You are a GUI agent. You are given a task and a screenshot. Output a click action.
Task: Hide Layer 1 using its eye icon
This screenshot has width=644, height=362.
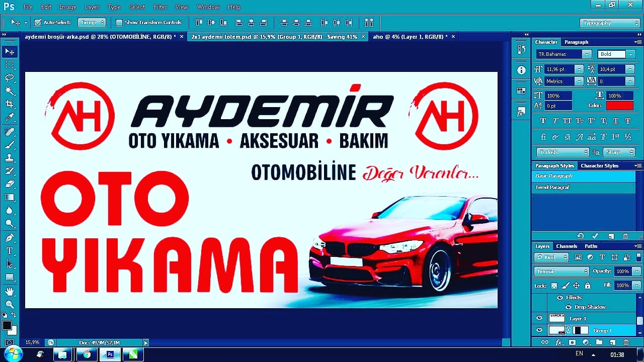pos(539,318)
